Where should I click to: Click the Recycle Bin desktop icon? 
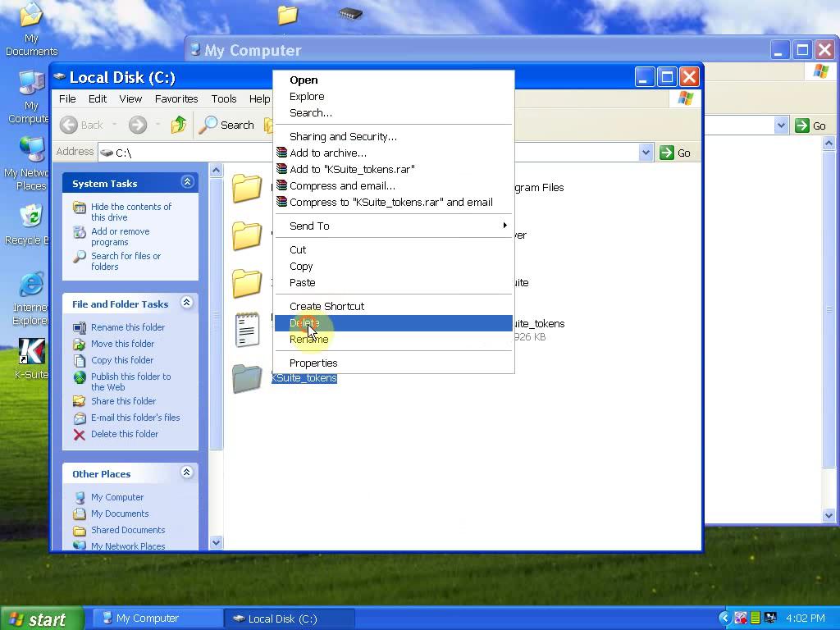(32, 217)
